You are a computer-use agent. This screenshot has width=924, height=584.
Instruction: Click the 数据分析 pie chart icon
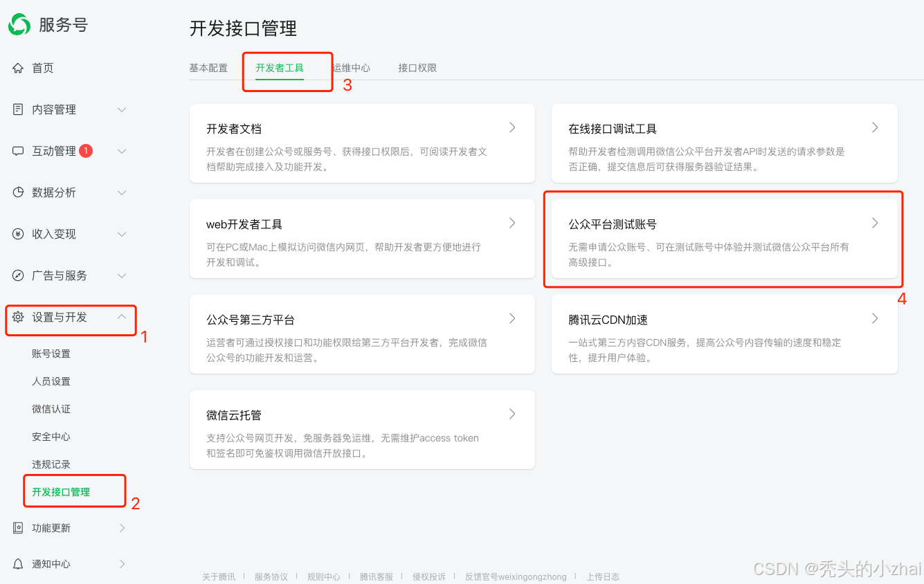click(18, 192)
